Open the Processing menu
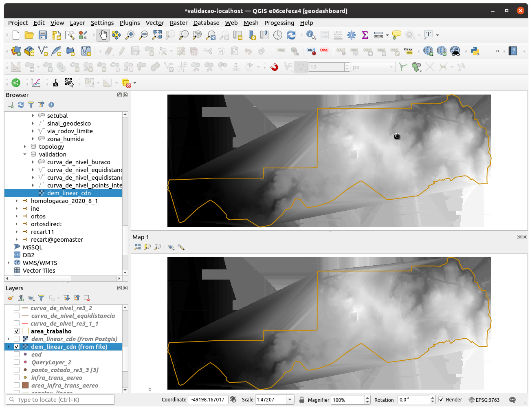Image resolution: width=532 pixels, height=410 pixels. coord(279,23)
